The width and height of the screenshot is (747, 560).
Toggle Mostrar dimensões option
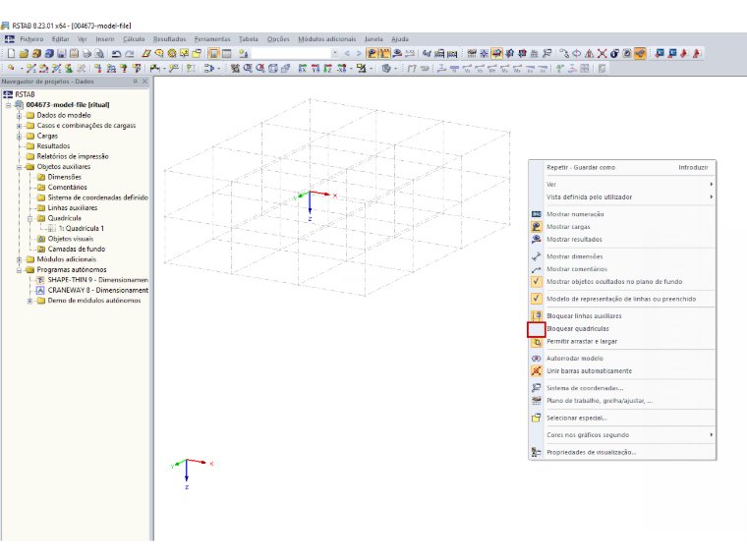click(x=537, y=256)
